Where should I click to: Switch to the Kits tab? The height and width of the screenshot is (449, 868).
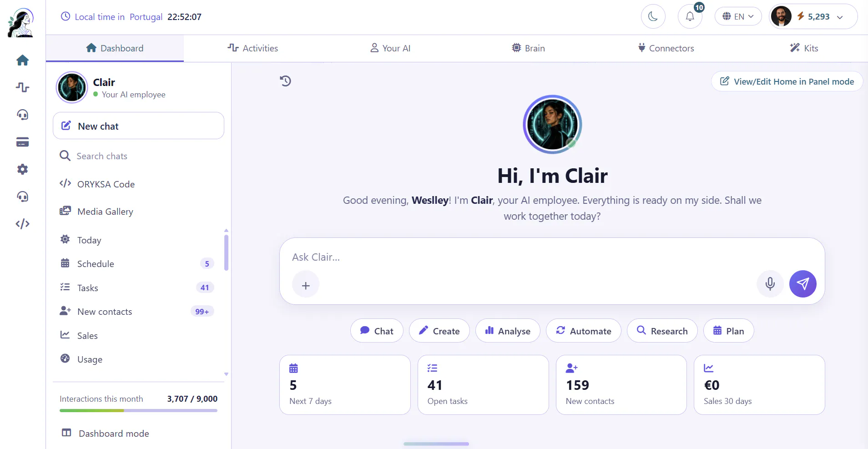pos(804,48)
